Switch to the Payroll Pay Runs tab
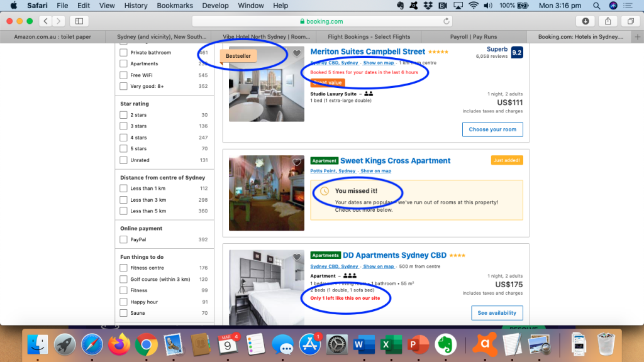Viewport: 644px width, 362px height. pos(474,37)
